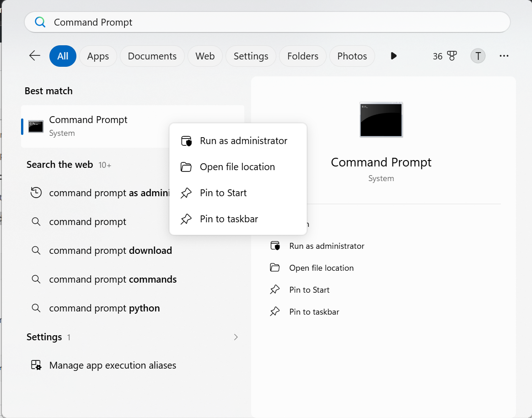Open the T account profile avatar
This screenshot has height=418, width=532.
(x=478, y=56)
